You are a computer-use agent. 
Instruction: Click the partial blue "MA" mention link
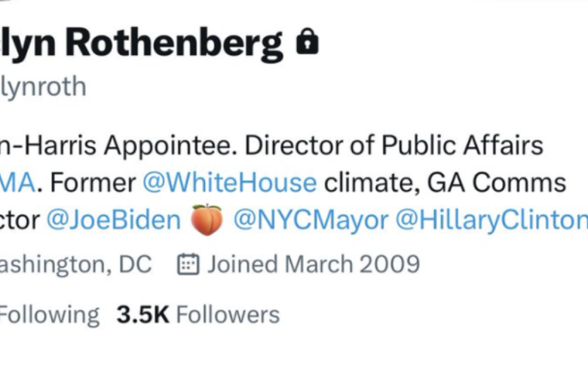(x=16, y=182)
